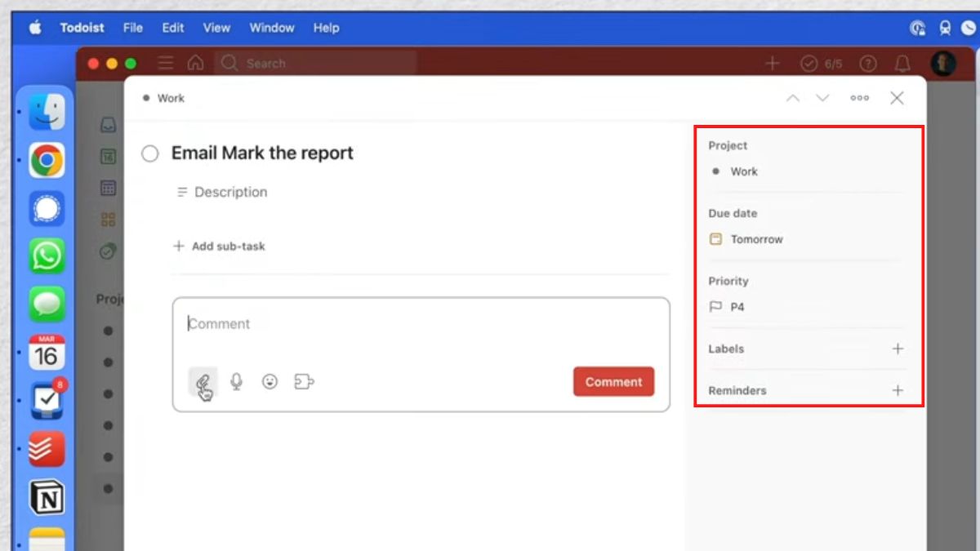Click into the Comment text field

click(x=421, y=324)
